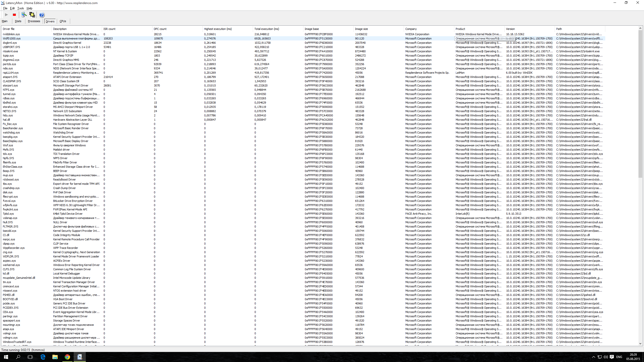Screen dimensions: 644x362
Task: Open File Explorer from taskbar
Action: (x=55, y=357)
